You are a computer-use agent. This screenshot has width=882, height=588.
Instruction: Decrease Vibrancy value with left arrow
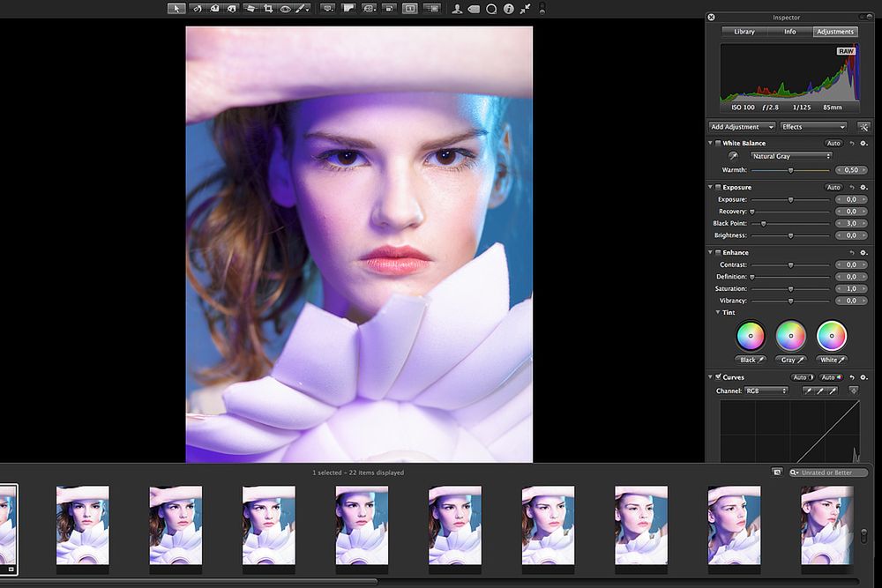[x=839, y=301]
